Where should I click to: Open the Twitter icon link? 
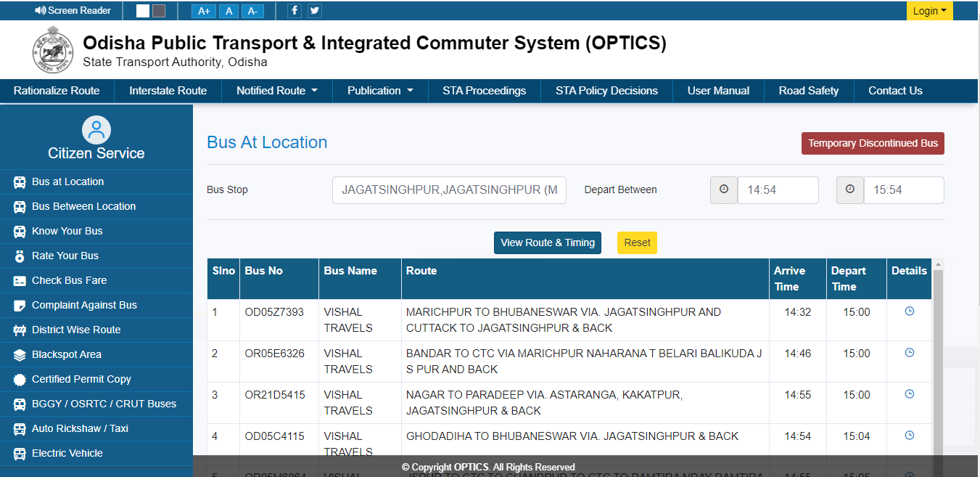(x=314, y=10)
